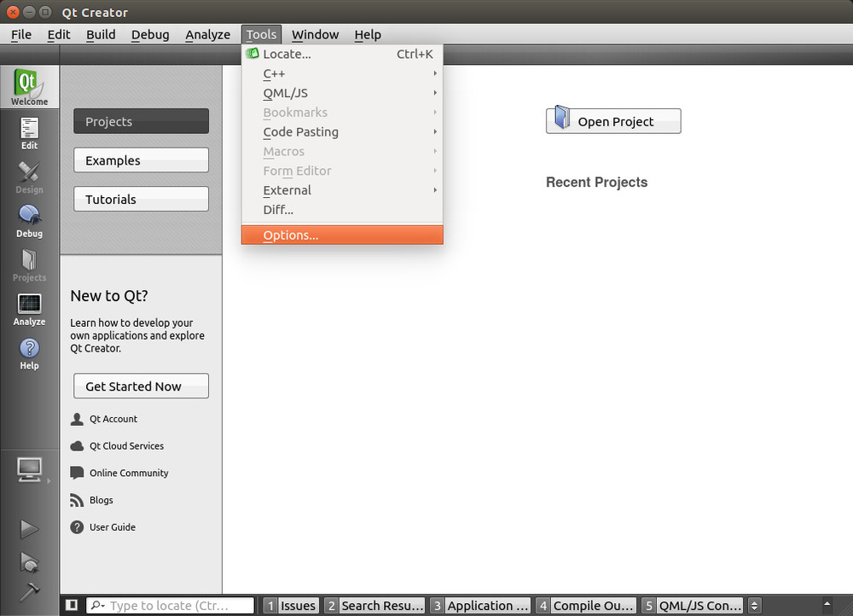Show the Compile Output pane
The width and height of the screenshot is (853, 616).
(585, 605)
